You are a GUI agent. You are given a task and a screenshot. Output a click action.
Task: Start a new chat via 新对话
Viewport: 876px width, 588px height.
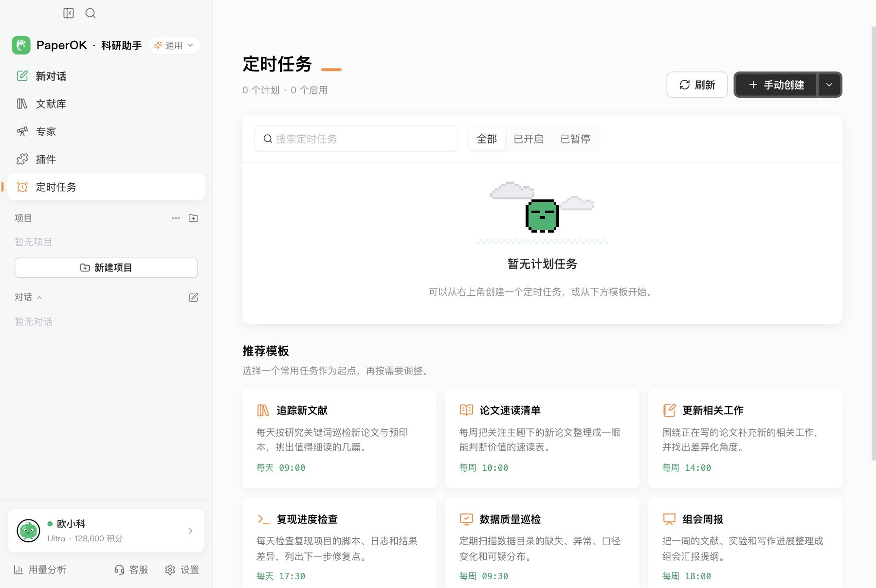[106, 76]
